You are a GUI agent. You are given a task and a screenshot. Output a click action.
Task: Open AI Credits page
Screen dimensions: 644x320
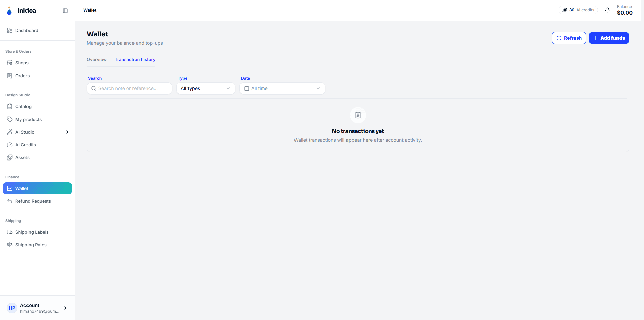click(37, 145)
